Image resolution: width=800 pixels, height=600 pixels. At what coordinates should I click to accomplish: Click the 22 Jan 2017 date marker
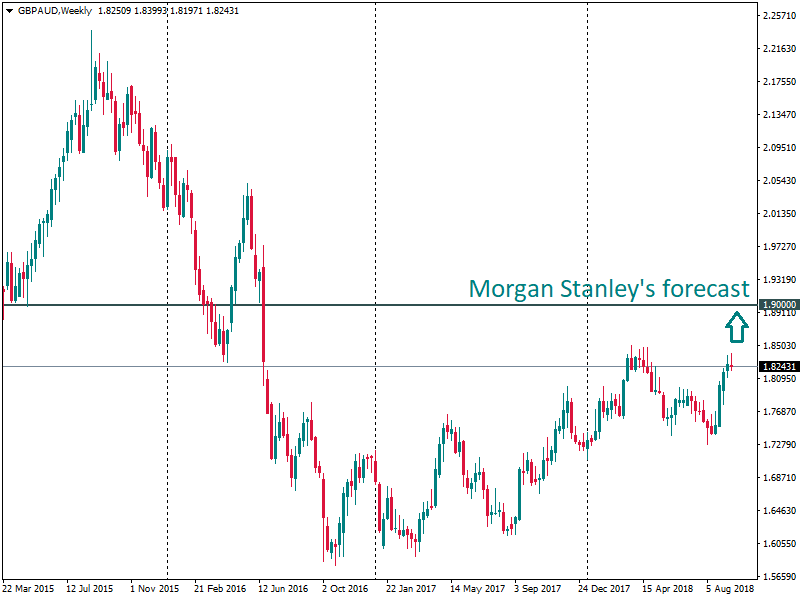411,590
